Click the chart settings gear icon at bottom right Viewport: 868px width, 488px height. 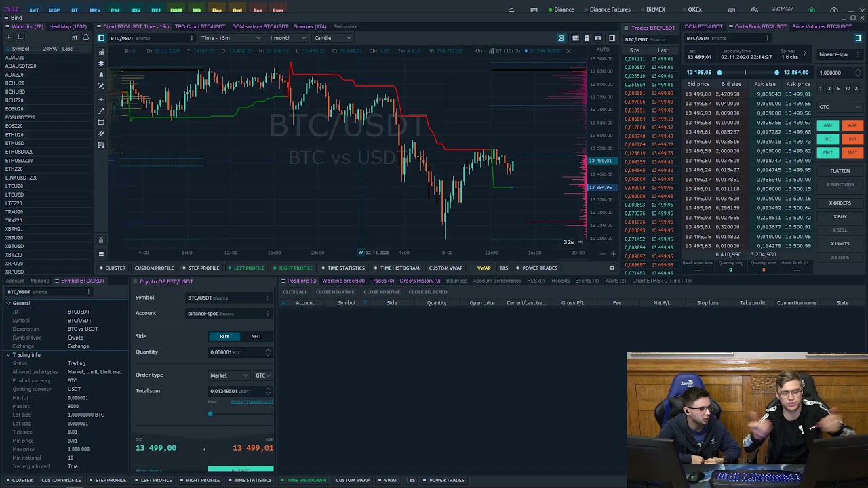coord(612,268)
